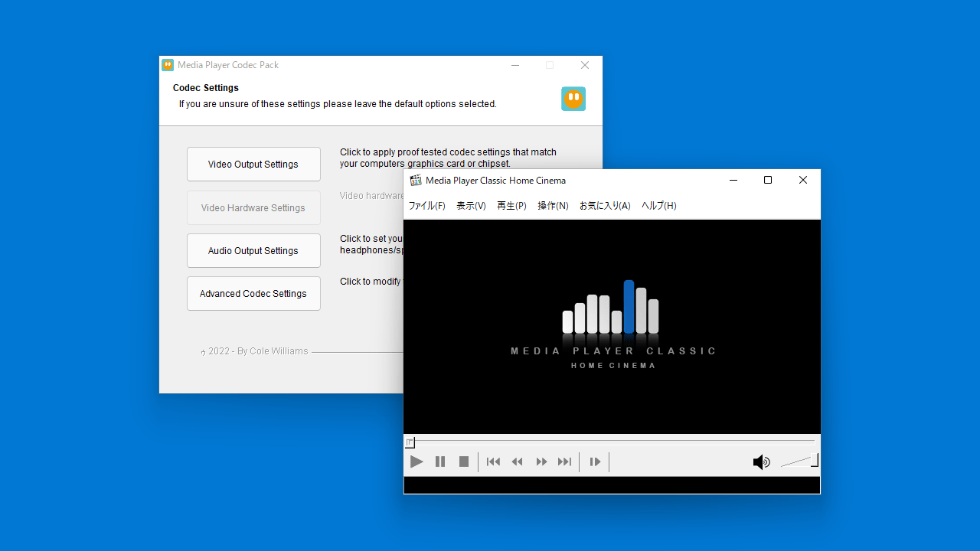Maximize the Media Player Classic Home Cinema window

click(768, 181)
